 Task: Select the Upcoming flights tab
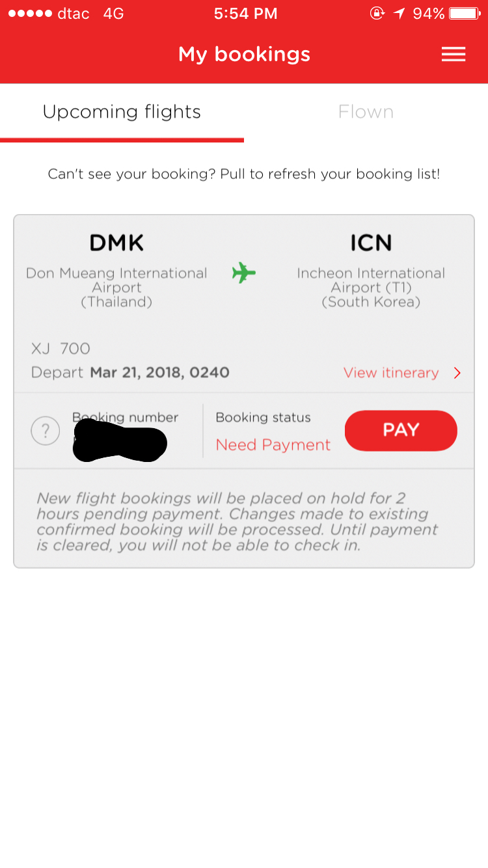click(122, 112)
